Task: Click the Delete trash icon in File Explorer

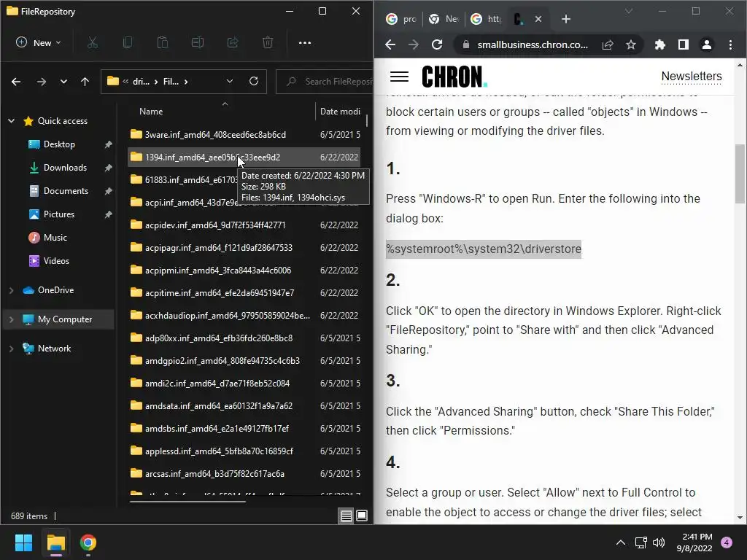Action: [268, 43]
